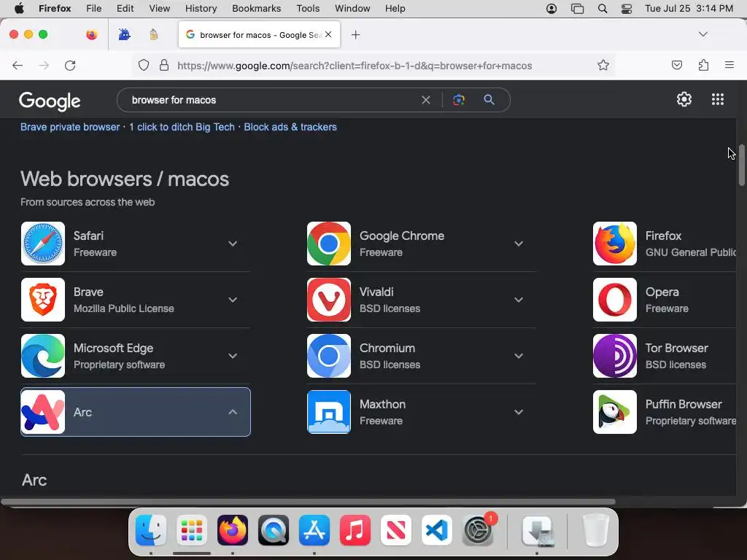Click the vertical page scrollbar
The image size is (747, 560).
[x=741, y=165]
